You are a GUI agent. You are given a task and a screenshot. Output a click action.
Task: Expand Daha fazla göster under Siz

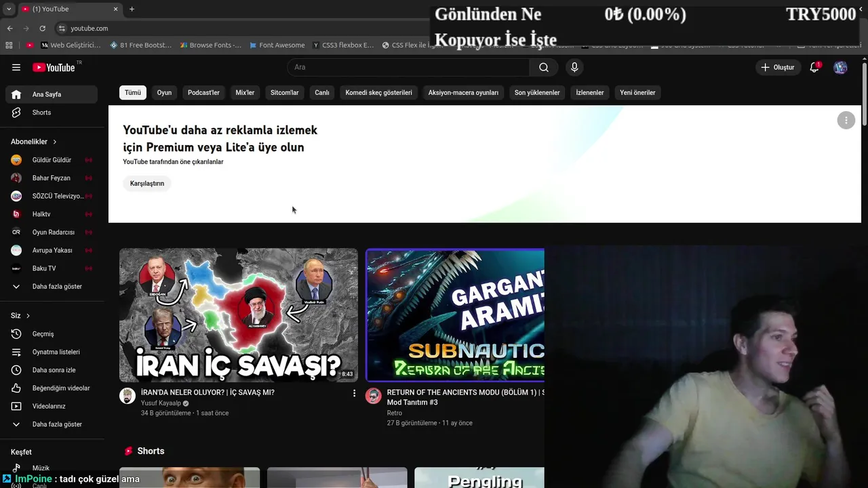pos(52,424)
